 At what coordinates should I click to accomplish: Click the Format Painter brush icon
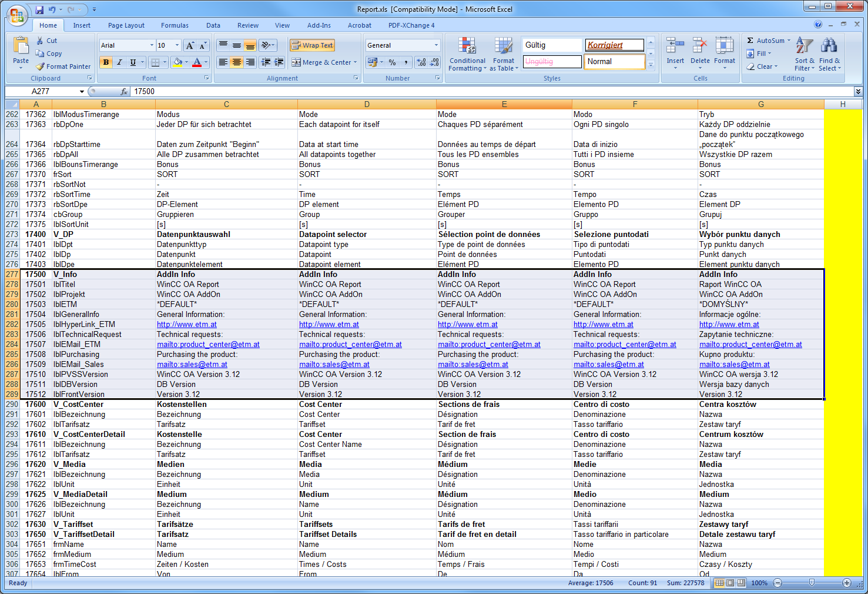point(41,67)
